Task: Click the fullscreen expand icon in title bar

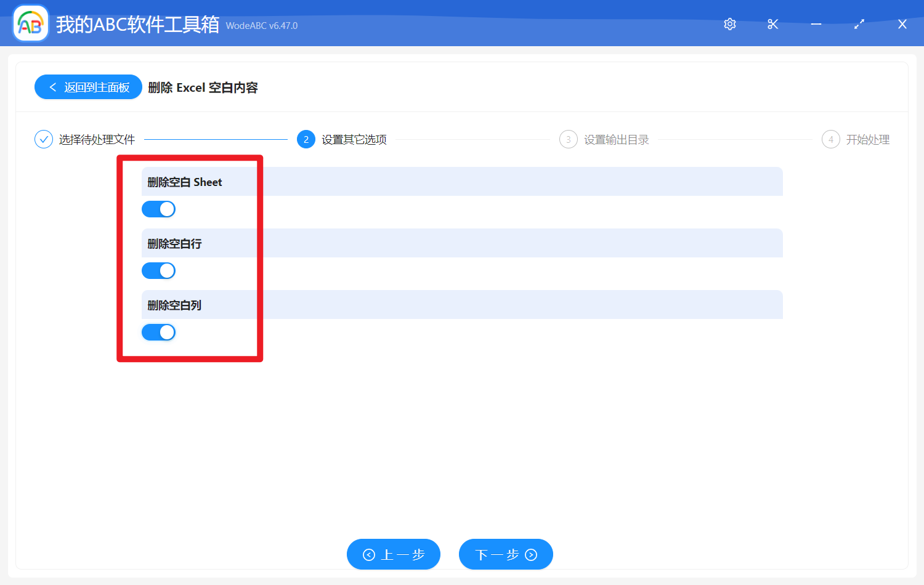Action: coord(859,24)
